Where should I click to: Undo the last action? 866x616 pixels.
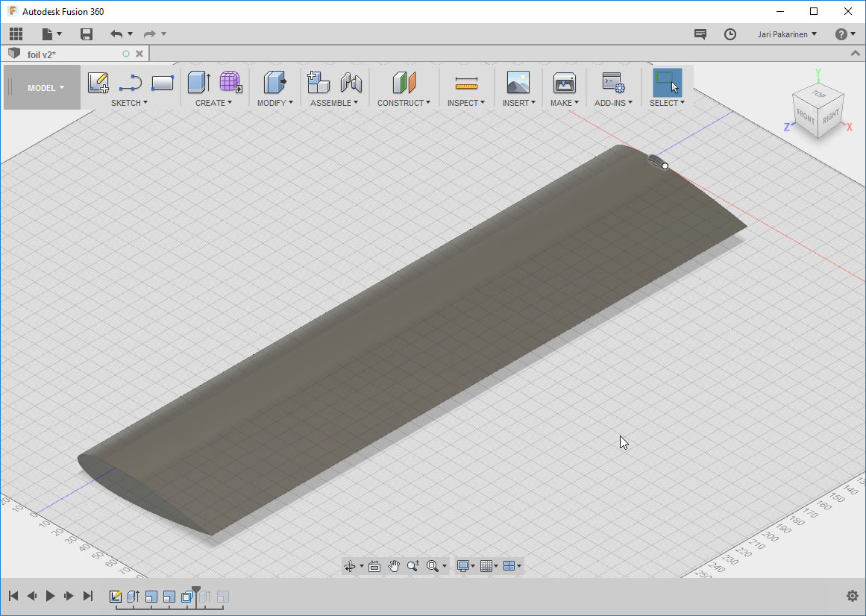pos(116,34)
